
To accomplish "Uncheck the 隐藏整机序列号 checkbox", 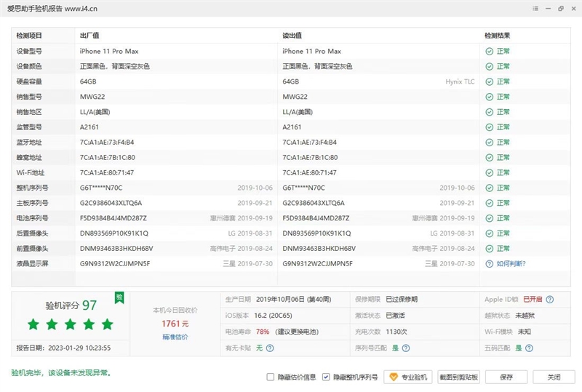I will 326,377.
